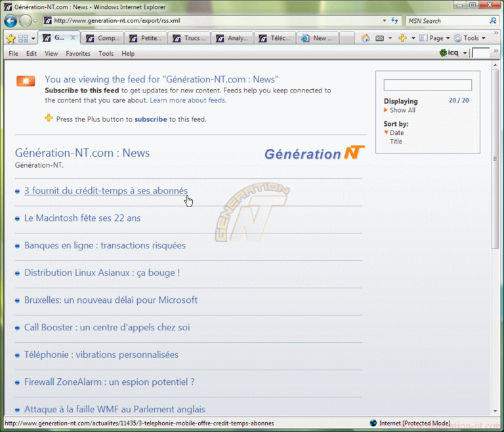Click the toolbar Plus subscribe icon
This screenshot has height=432, width=504.
[x=402, y=38]
